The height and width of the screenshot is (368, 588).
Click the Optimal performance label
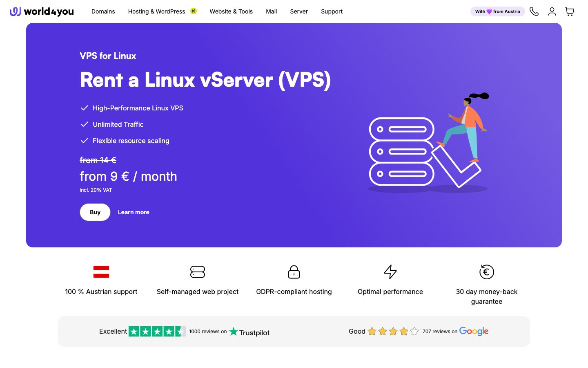click(x=390, y=292)
